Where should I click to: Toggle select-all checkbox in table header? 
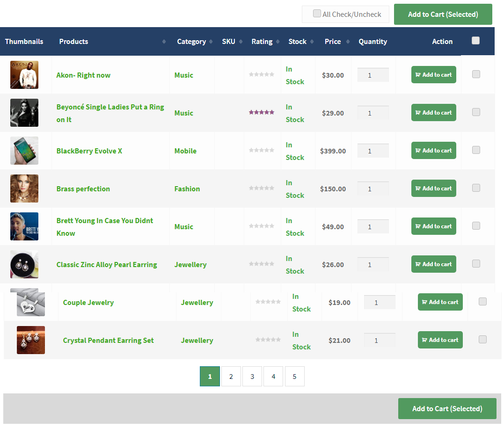click(x=476, y=41)
